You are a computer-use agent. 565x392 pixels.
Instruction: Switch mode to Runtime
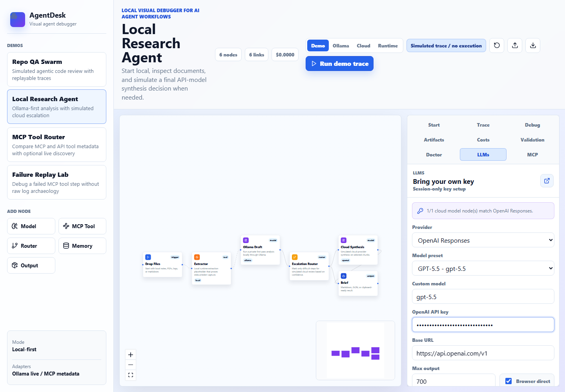[388, 45]
